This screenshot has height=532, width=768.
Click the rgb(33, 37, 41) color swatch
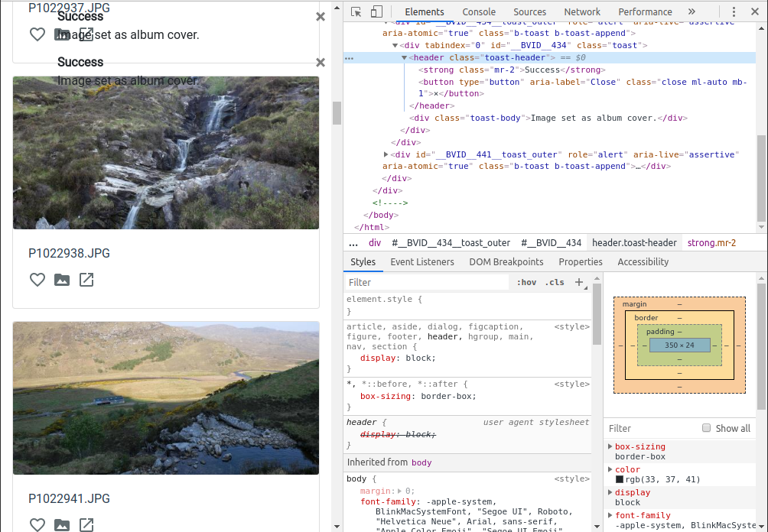coord(619,479)
